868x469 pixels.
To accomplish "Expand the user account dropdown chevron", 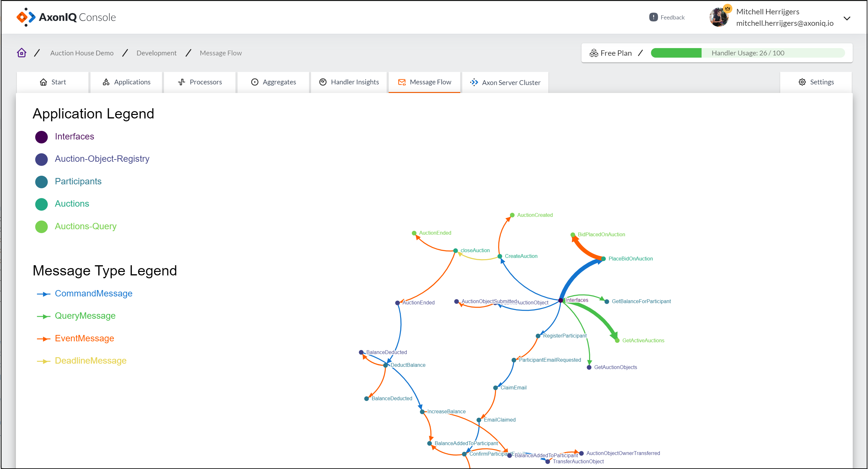I will point(847,18).
